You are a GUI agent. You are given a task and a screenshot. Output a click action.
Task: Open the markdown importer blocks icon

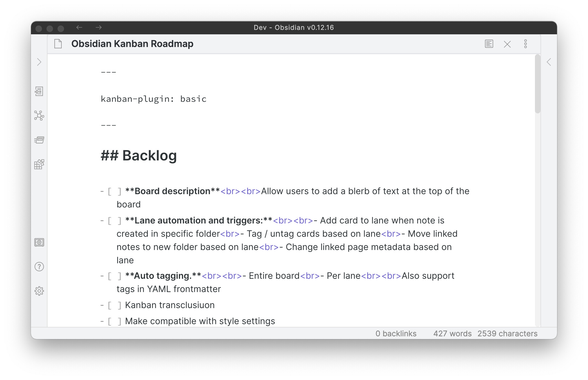click(39, 164)
